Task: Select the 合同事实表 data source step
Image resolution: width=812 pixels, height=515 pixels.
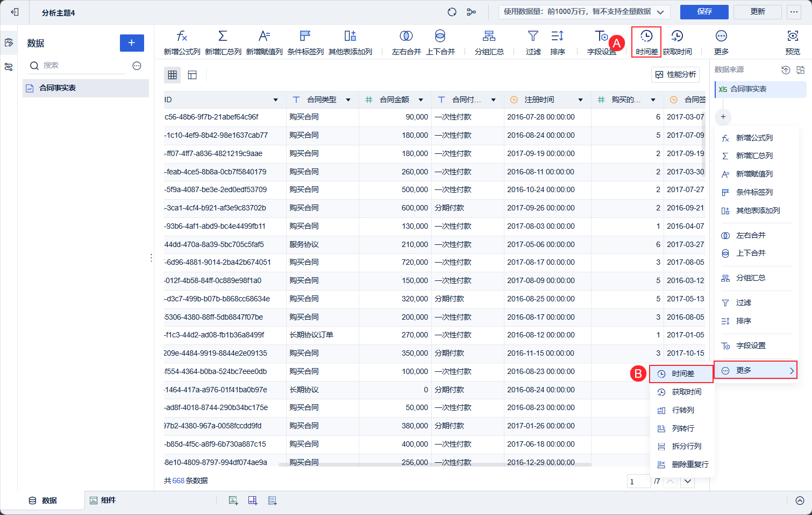Action: click(760, 89)
